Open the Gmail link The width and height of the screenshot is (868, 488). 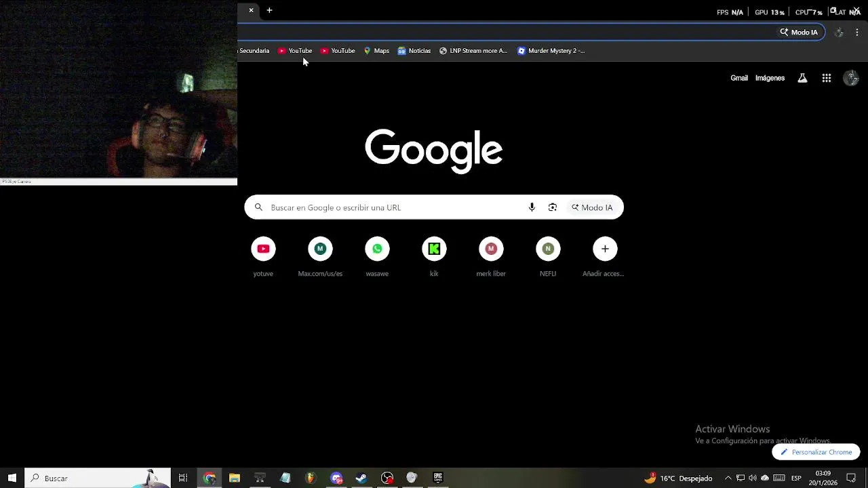pyautogui.click(x=739, y=78)
